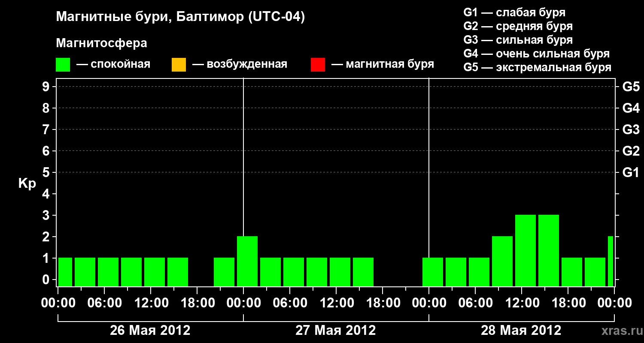Click the '27 Мая 2012' date label

336,330
